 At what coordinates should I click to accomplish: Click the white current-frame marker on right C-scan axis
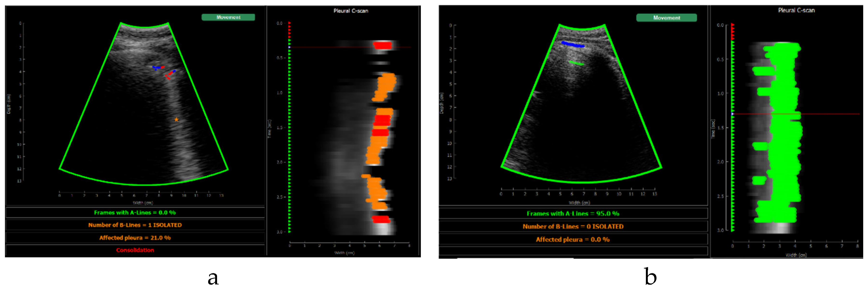click(733, 114)
